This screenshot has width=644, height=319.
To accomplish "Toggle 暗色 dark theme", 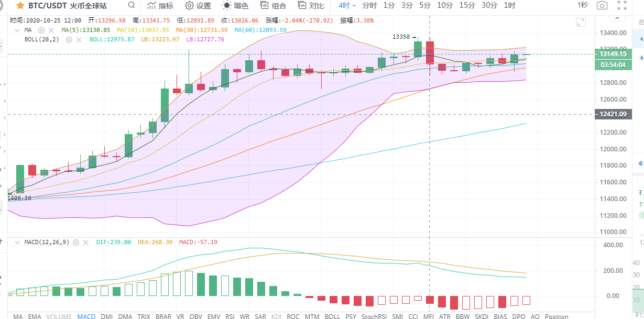I will click(236, 6).
